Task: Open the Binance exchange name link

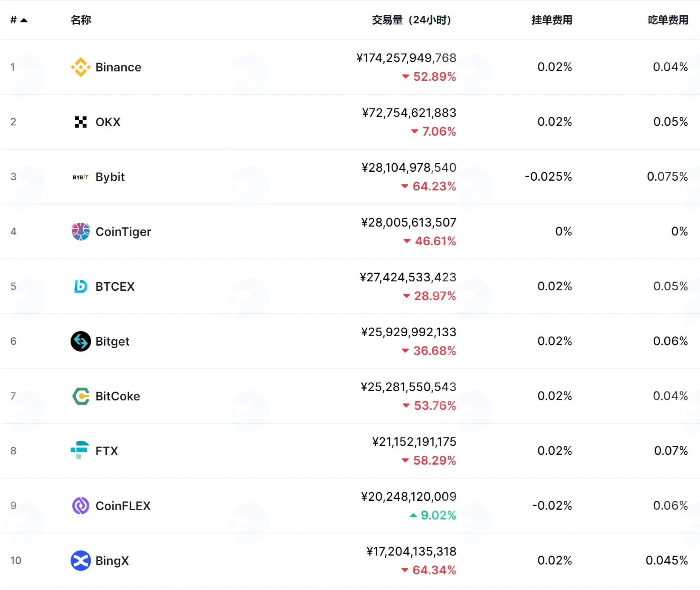Action: point(118,67)
